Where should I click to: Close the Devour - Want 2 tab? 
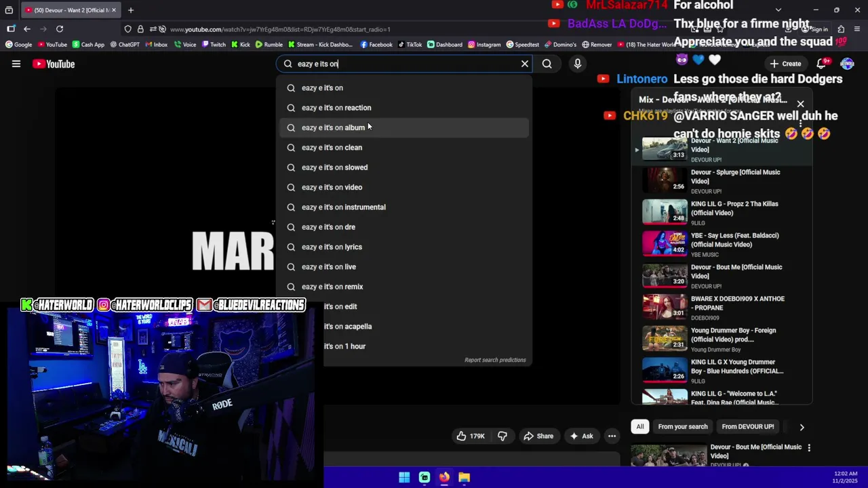tap(114, 10)
